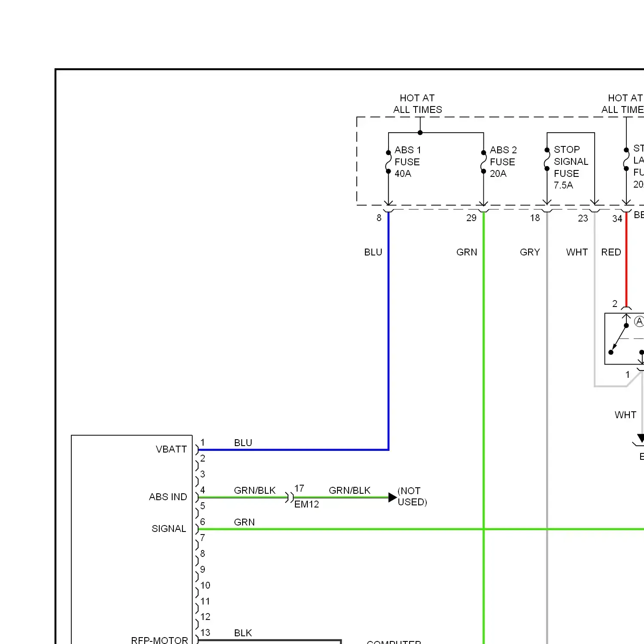
Task: Click connector pin number 5
Action: click(x=203, y=506)
